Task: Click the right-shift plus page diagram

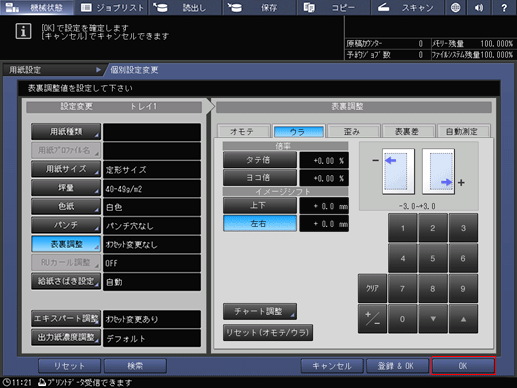Action: [x=439, y=171]
